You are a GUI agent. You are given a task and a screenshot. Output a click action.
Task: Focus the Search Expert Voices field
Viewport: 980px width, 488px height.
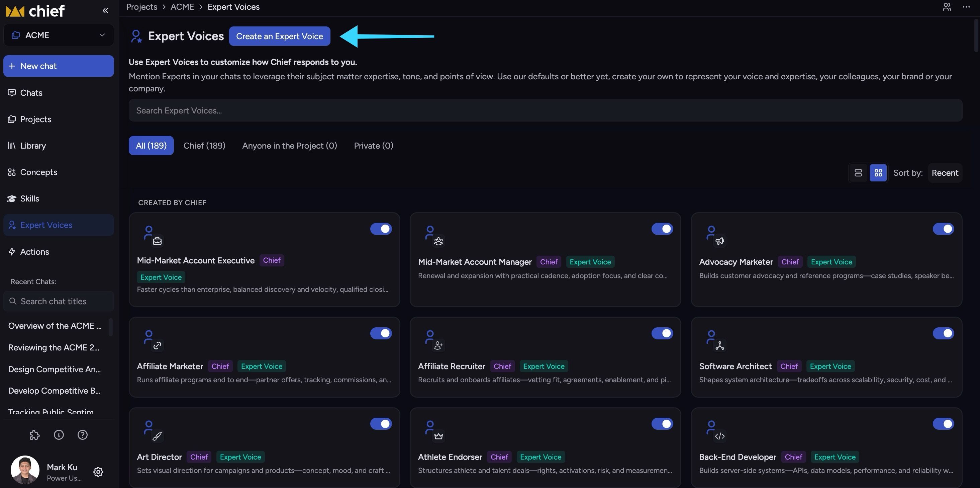pyautogui.click(x=545, y=110)
